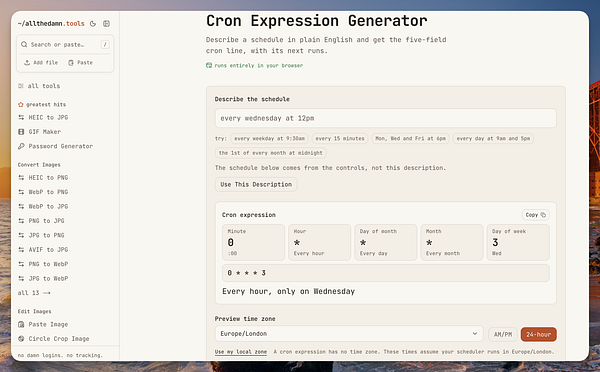Viewport: 600px width, 372px height.
Task: Switch time format to 24-hour
Action: coord(538,334)
